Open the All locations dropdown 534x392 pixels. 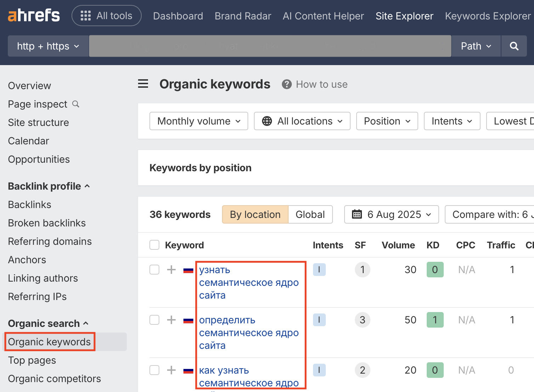click(302, 121)
